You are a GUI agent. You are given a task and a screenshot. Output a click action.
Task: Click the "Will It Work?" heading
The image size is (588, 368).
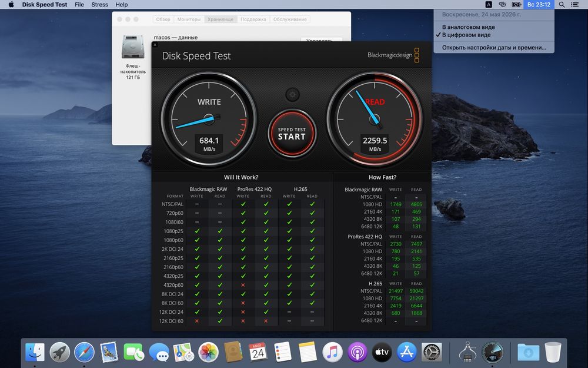(241, 177)
